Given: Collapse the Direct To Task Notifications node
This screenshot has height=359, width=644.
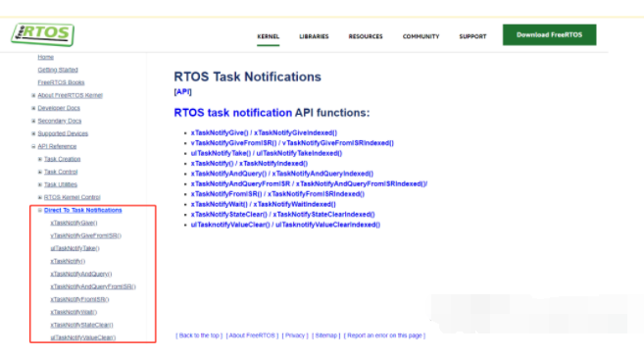Looking at the screenshot, I should (x=40, y=210).
